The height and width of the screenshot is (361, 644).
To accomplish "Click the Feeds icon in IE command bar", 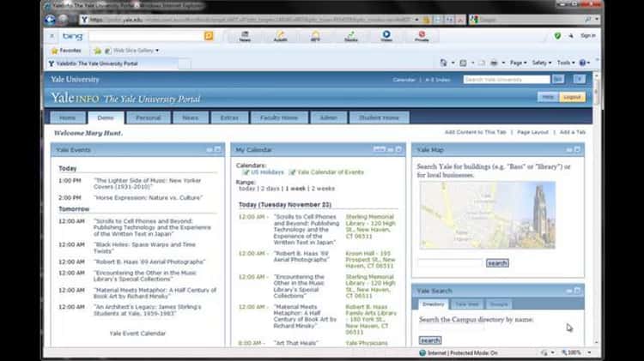I will click(464, 63).
